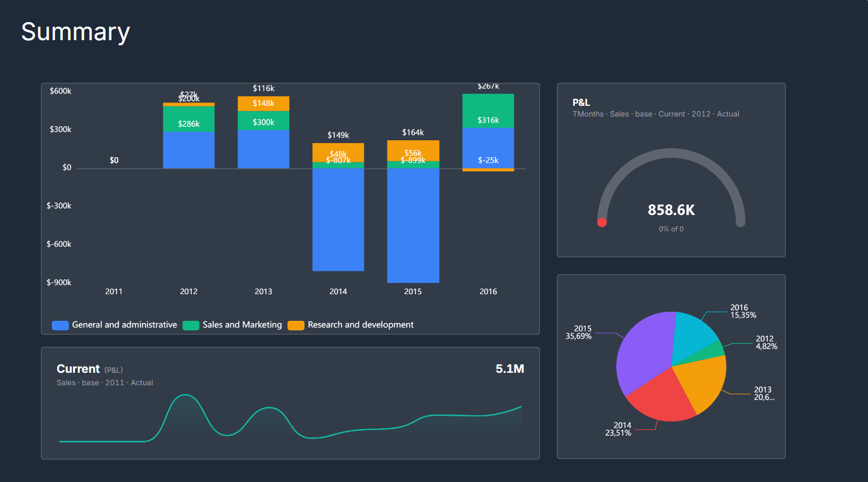Click the $-900k y-axis label
Viewport: 868px width, 482px height.
[x=59, y=282]
